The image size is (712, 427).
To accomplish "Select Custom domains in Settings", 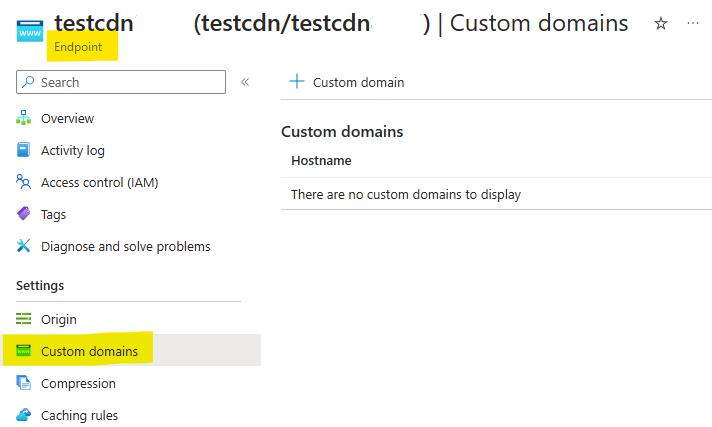I will [x=132, y=350].
